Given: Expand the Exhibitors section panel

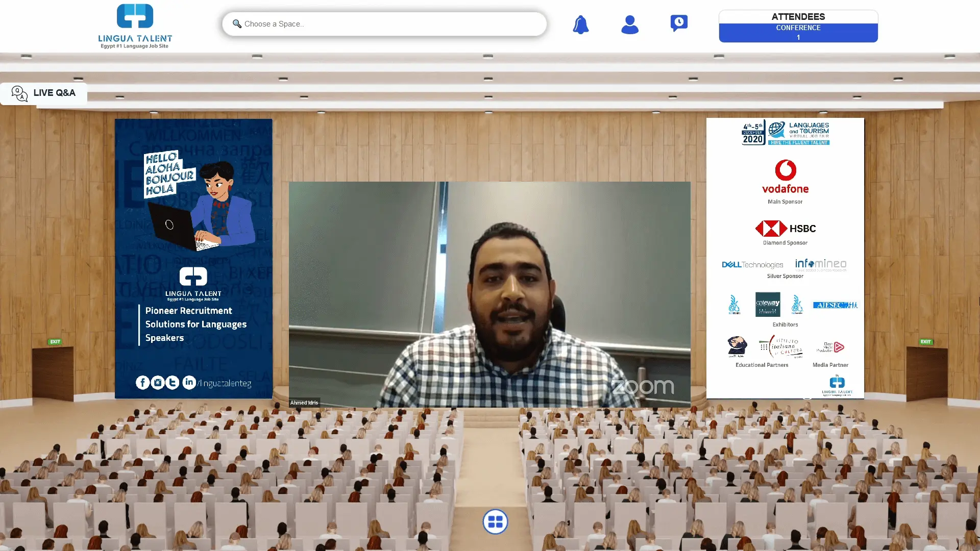Looking at the screenshot, I should click(x=785, y=324).
